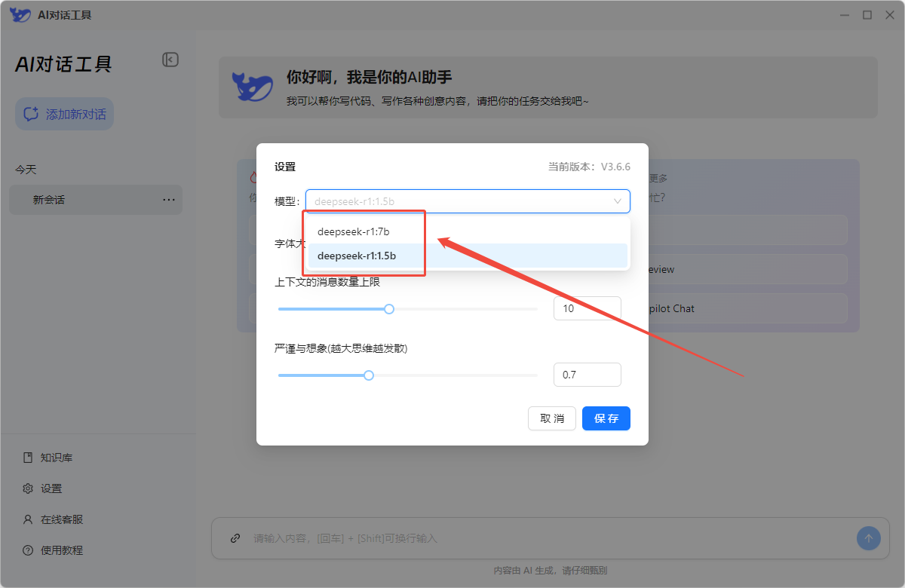
Task: Open the 使用教程 guide
Action: point(54,550)
